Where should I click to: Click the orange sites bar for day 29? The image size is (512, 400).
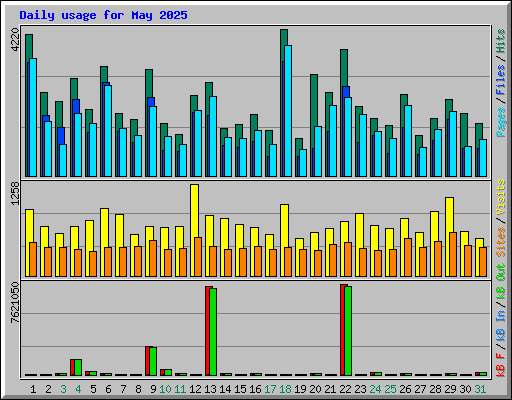pyautogui.click(x=453, y=254)
